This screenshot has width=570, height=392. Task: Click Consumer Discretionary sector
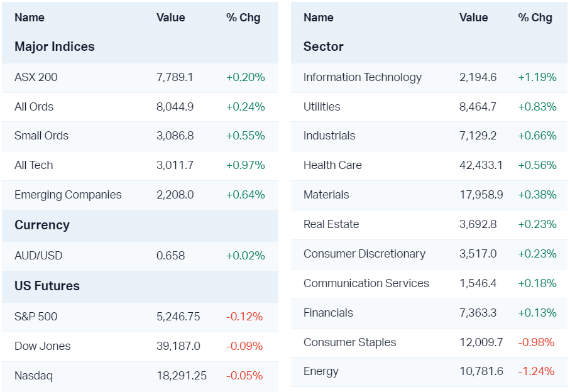[x=364, y=254]
